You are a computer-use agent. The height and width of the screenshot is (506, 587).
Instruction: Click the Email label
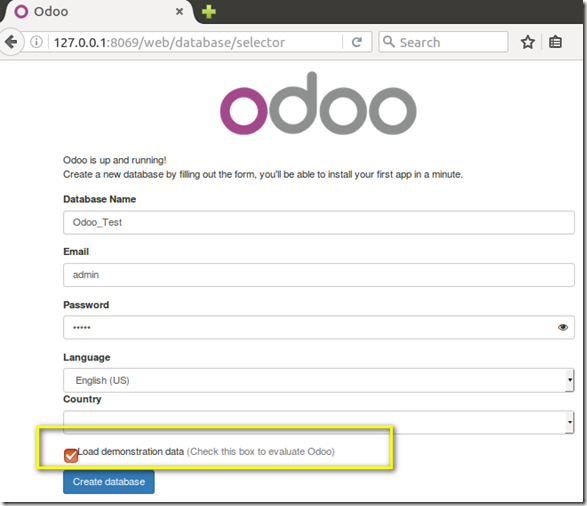76,252
